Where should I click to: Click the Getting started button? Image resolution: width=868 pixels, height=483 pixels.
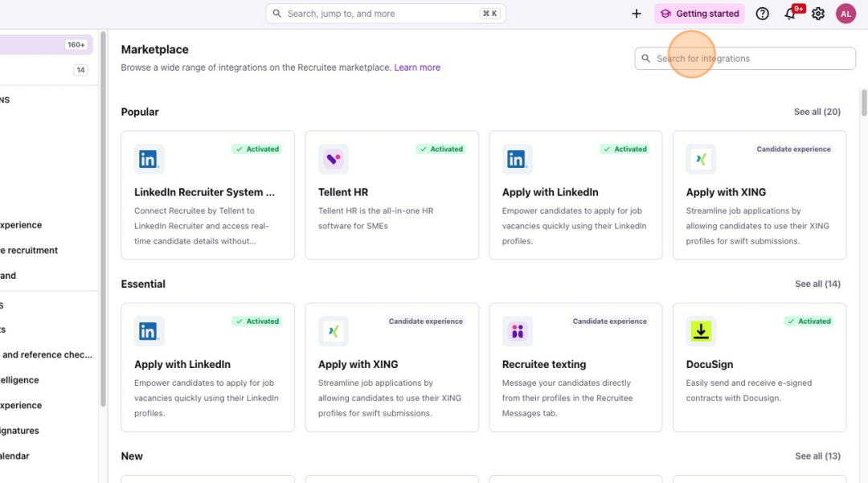tap(700, 14)
